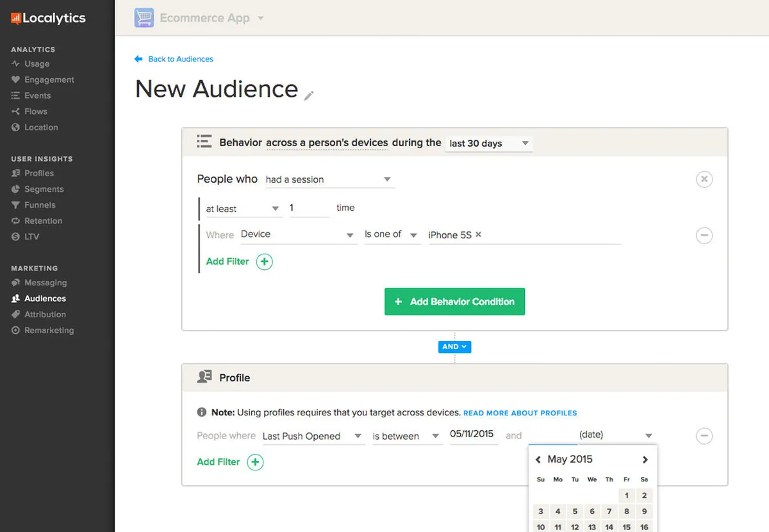Viewport: 769px width, 532px height.
Task: Open the AND operator dropdown
Action: (455, 347)
